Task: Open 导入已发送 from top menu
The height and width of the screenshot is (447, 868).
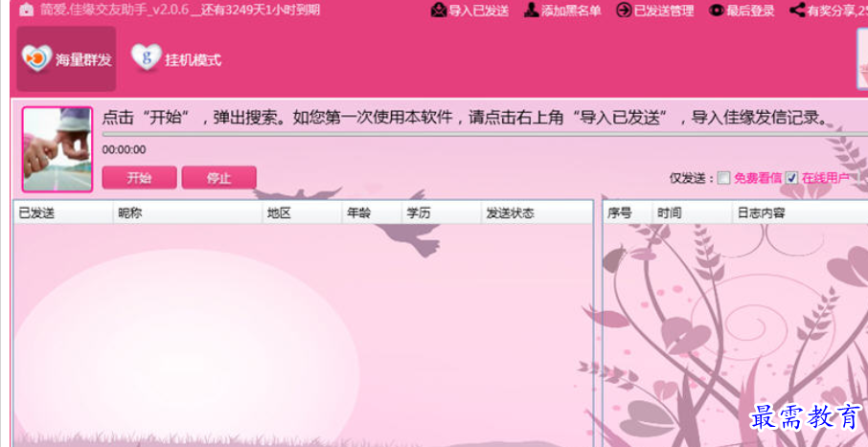Action: coord(470,10)
